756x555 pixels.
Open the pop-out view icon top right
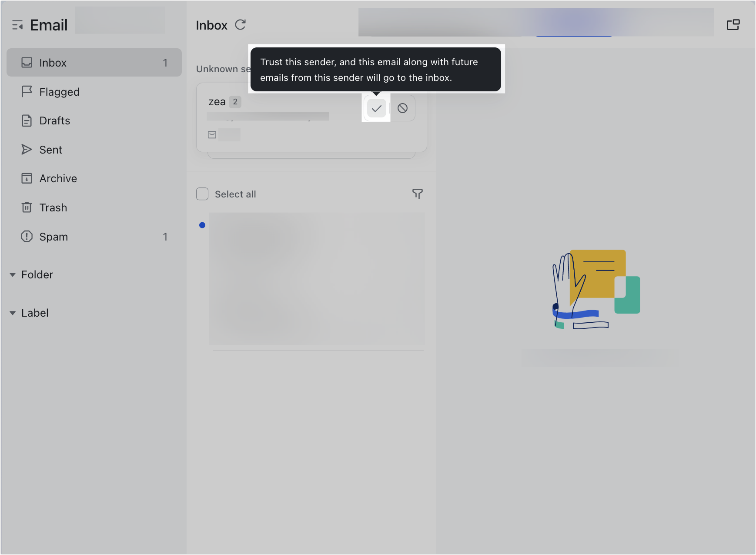[733, 25]
